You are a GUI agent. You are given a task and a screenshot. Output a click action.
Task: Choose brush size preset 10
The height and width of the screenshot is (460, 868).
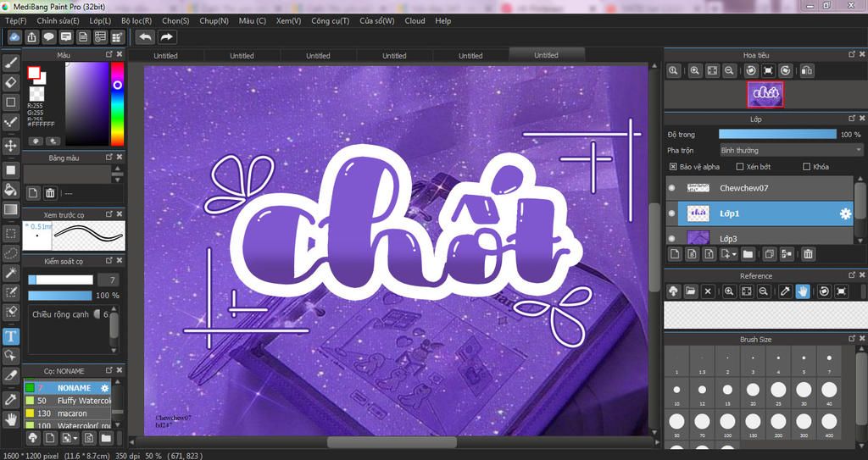point(676,392)
